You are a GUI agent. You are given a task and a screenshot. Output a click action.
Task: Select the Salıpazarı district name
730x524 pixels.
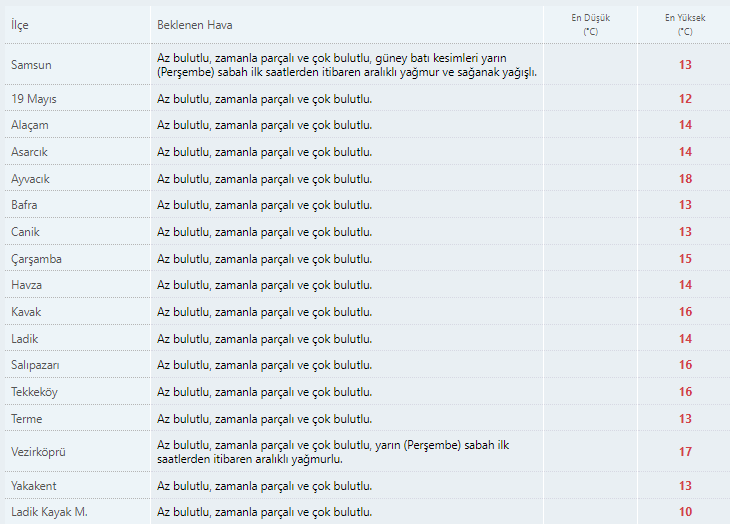(35, 365)
